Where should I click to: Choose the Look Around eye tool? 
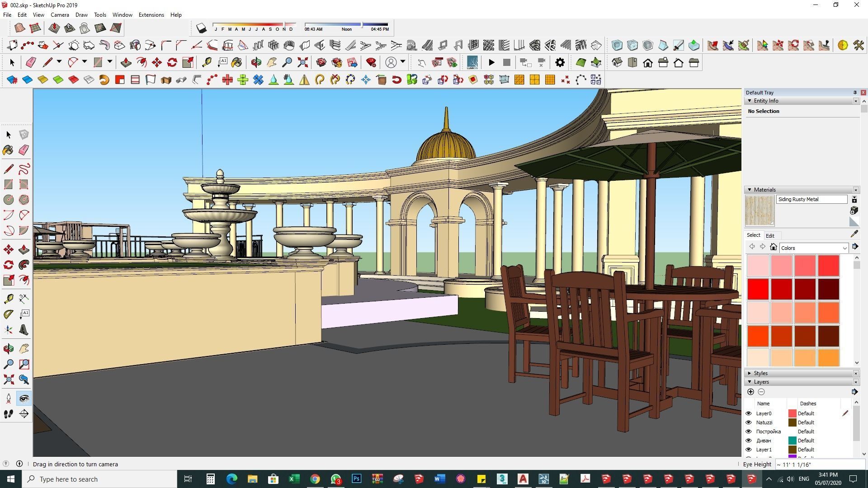tap(24, 398)
